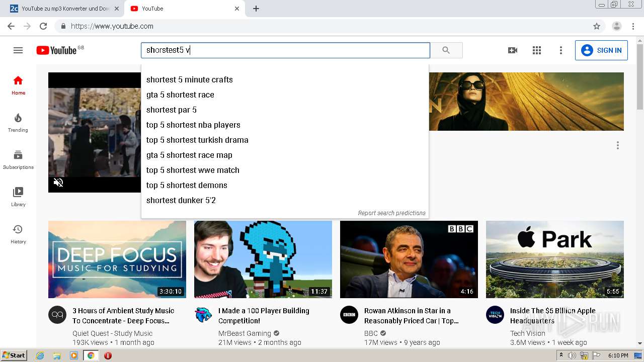Open the hamburger guide menu

(x=18, y=50)
